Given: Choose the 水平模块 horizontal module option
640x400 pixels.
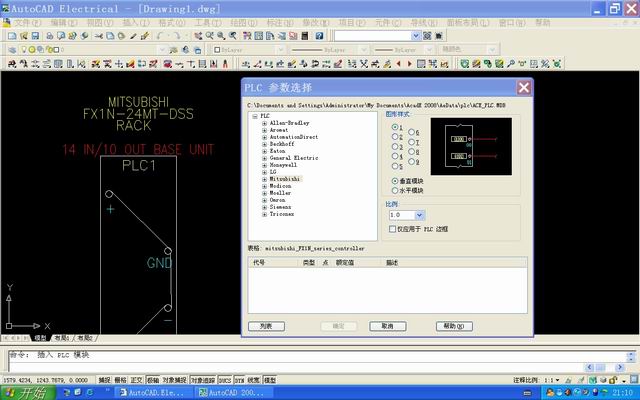Looking at the screenshot, I should click(395, 190).
